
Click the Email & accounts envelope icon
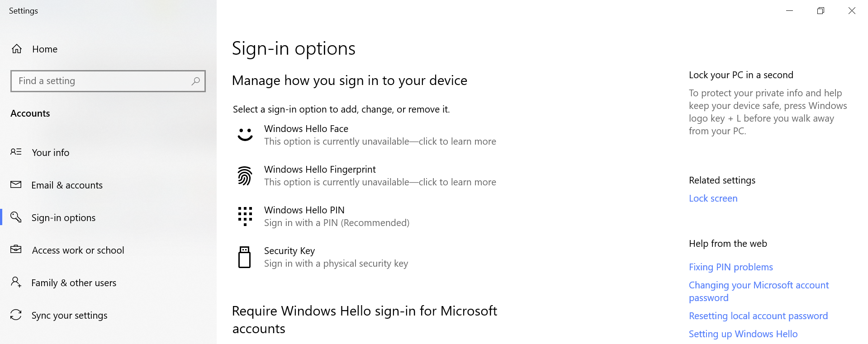pos(16,185)
